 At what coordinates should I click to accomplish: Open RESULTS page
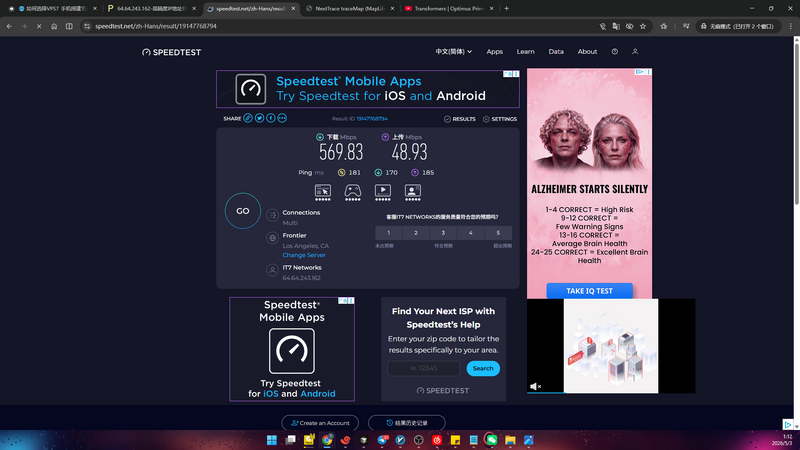tap(459, 119)
